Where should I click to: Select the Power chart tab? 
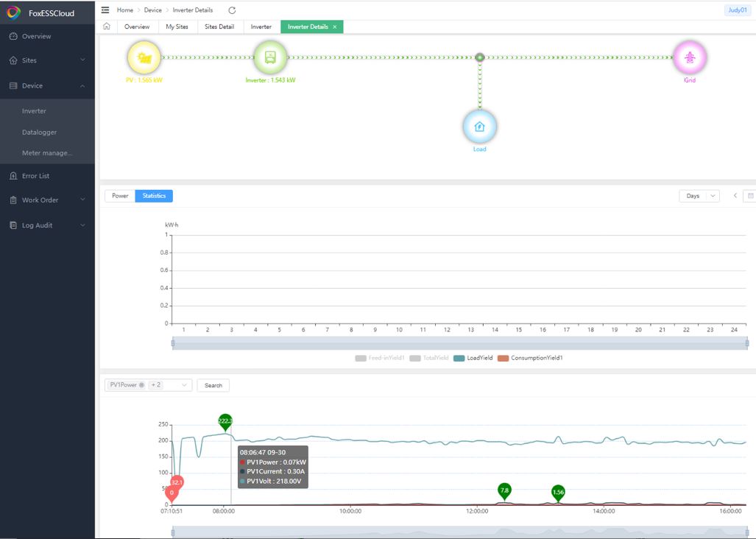[x=120, y=196]
